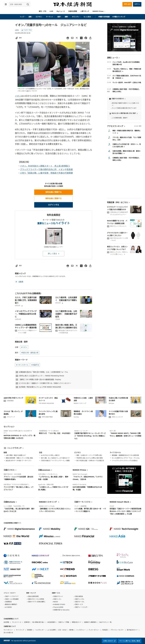This screenshot has width=145, height=644.
Task: Open the Myニュース menu item
Action: click(x=61, y=11)
